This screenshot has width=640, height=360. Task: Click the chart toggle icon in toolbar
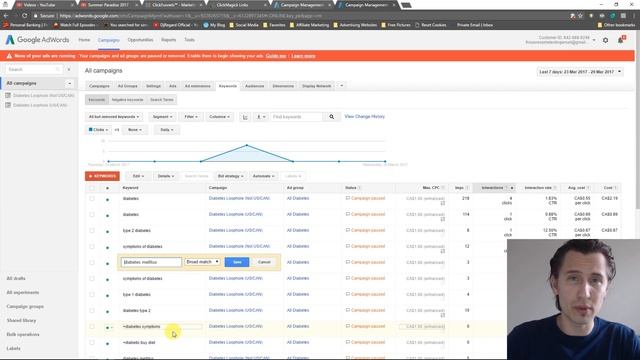click(245, 117)
